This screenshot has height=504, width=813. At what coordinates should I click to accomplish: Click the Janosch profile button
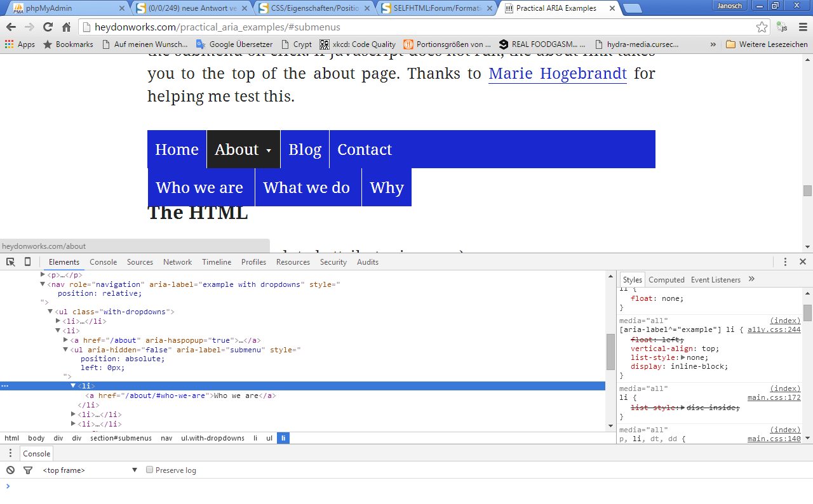(x=730, y=6)
